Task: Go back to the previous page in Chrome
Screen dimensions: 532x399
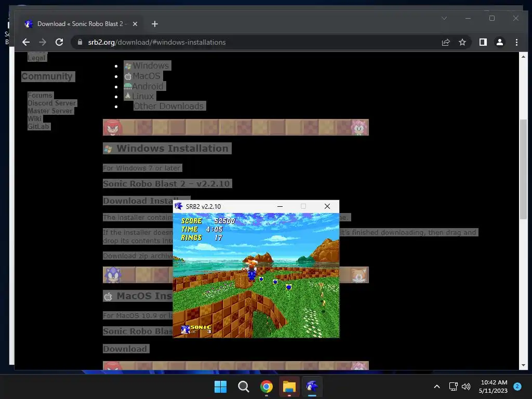Action: tap(26, 42)
